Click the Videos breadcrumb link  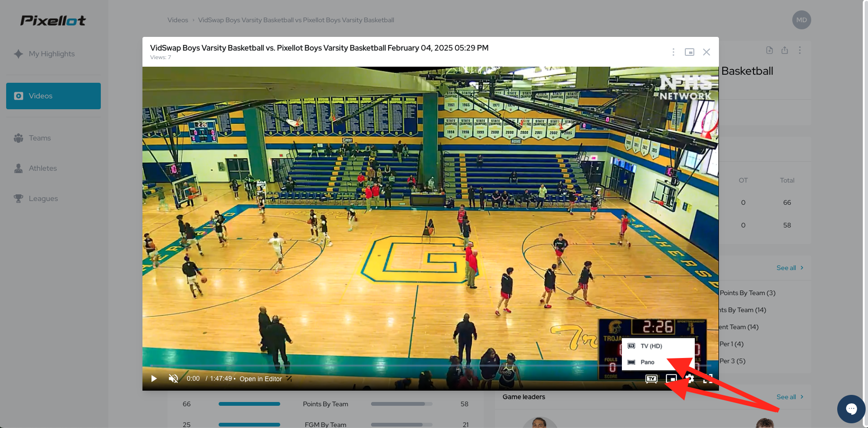[177, 20]
